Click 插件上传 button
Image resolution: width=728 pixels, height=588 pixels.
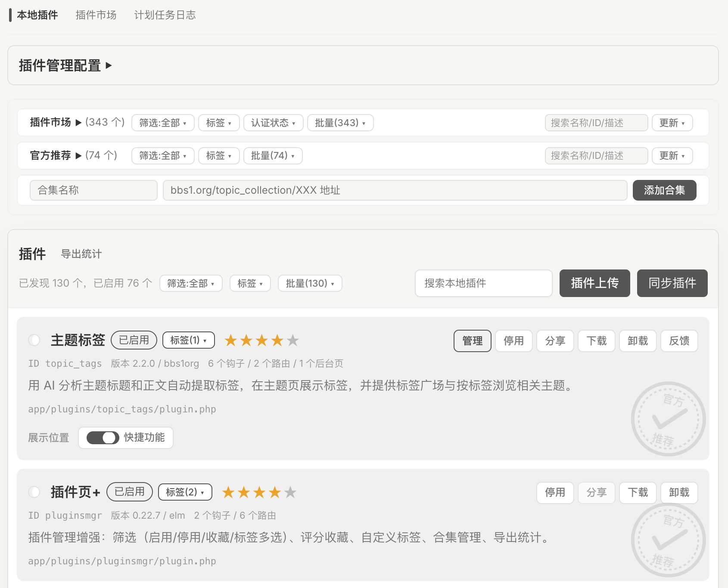(x=594, y=283)
